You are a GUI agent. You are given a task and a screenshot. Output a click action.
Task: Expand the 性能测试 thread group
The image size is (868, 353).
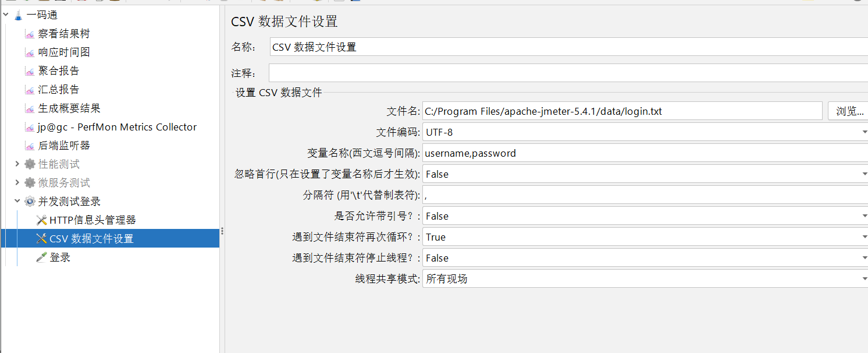[x=17, y=164]
